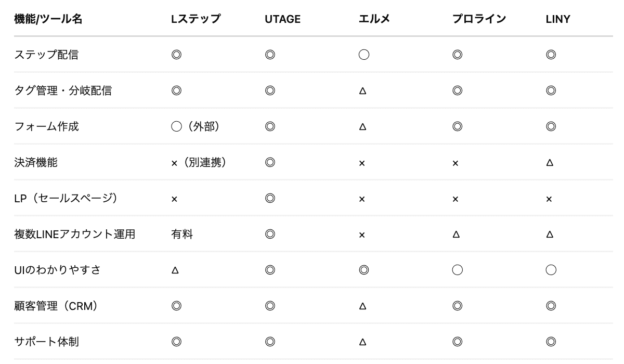Select the LINY column header
The image size is (624, 364).
(x=558, y=19)
